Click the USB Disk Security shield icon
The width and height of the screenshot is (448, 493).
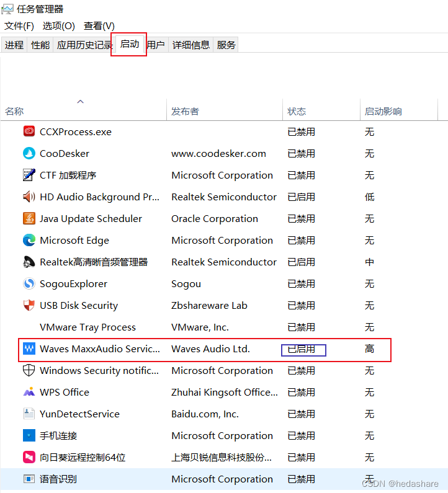pos(29,305)
